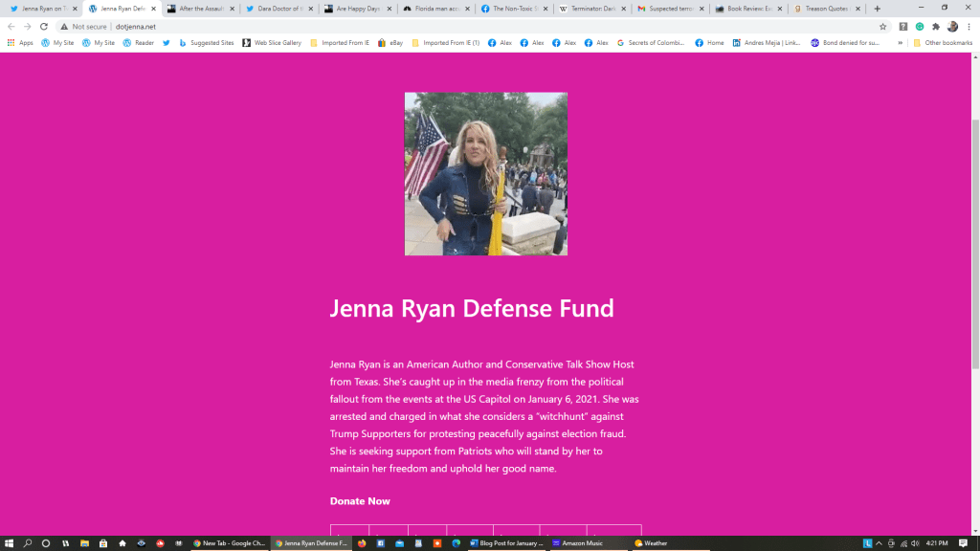
Task: Open the Other bookmarks folder
Action: (x=943, y=43)
